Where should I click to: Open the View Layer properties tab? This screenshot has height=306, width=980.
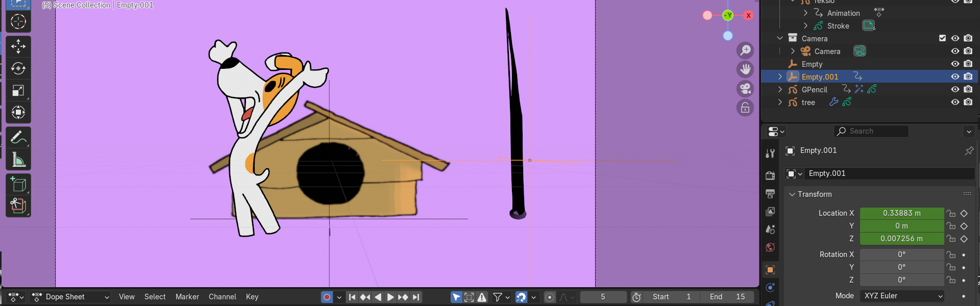click(770, 211)
